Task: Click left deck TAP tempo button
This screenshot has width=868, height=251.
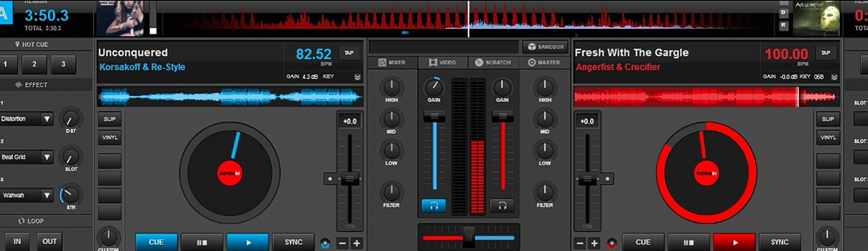Action: (349, 53)
